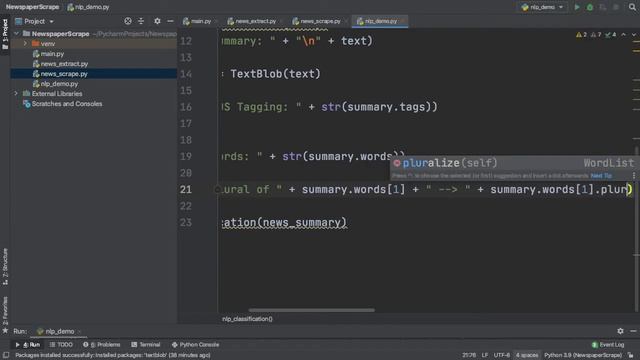Toggle the Structure side tab
Viewport: 640px width, 360px height.
coord(5,267)
